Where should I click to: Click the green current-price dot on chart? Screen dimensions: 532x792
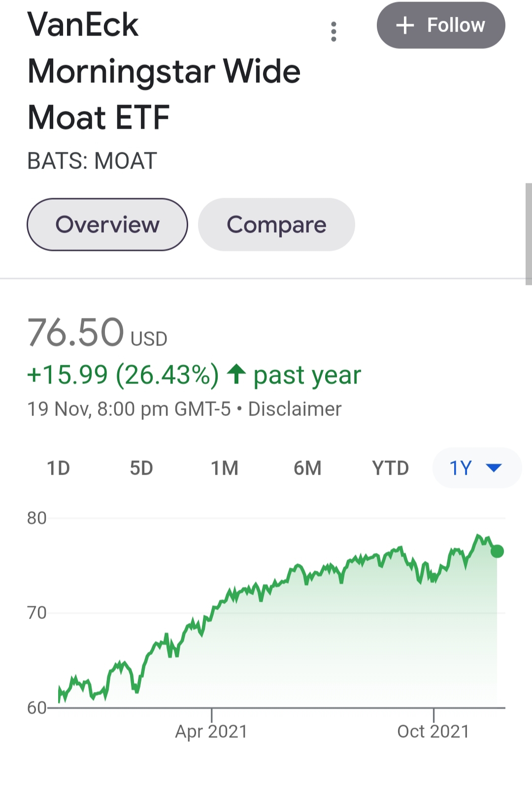click(497, 551)
